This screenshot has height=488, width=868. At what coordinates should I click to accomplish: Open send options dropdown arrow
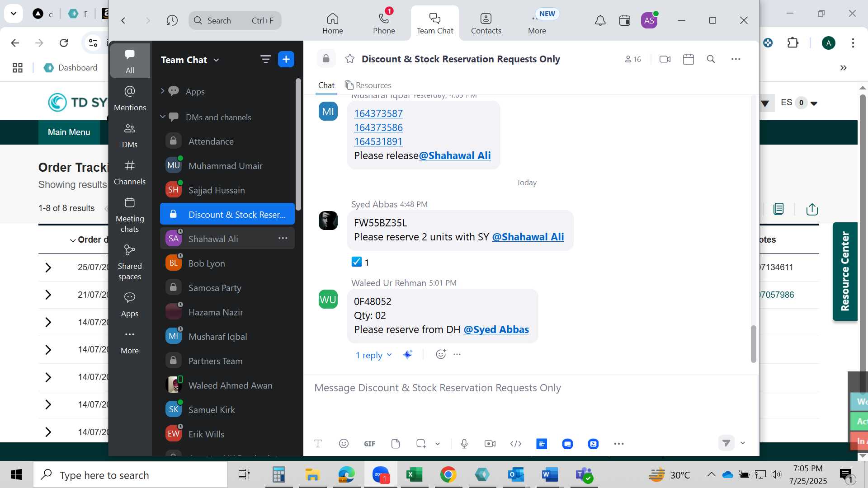[x=742, y=443]
